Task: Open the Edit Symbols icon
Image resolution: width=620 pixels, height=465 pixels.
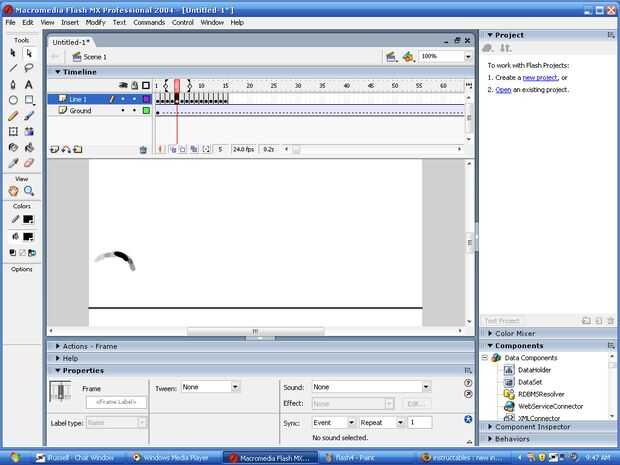Action: tap(408, 57)
